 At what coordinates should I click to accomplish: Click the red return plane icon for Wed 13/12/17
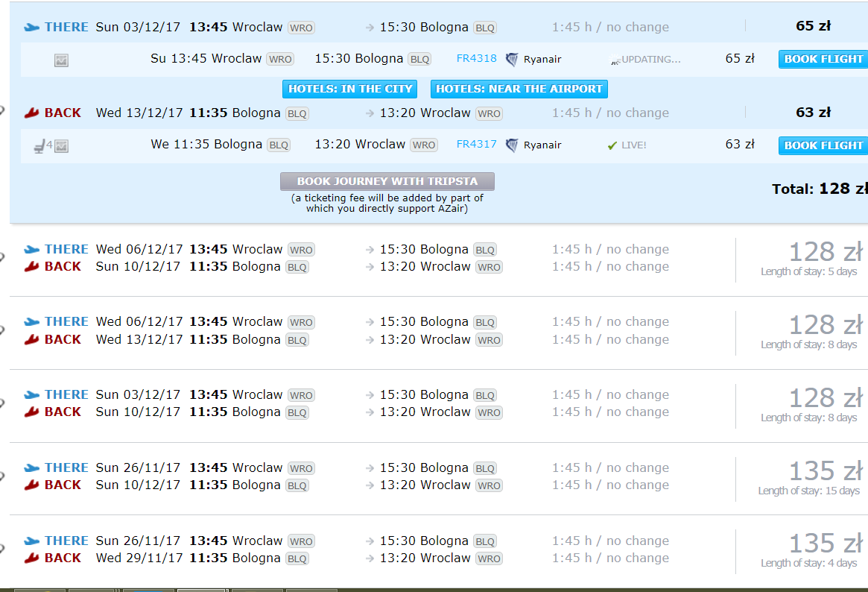31,113
